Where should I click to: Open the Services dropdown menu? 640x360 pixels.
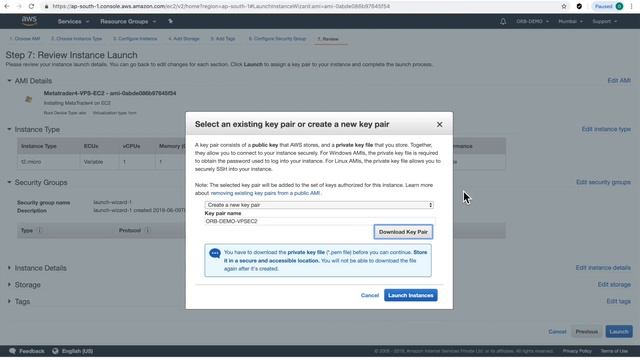[x=73, y=21]
